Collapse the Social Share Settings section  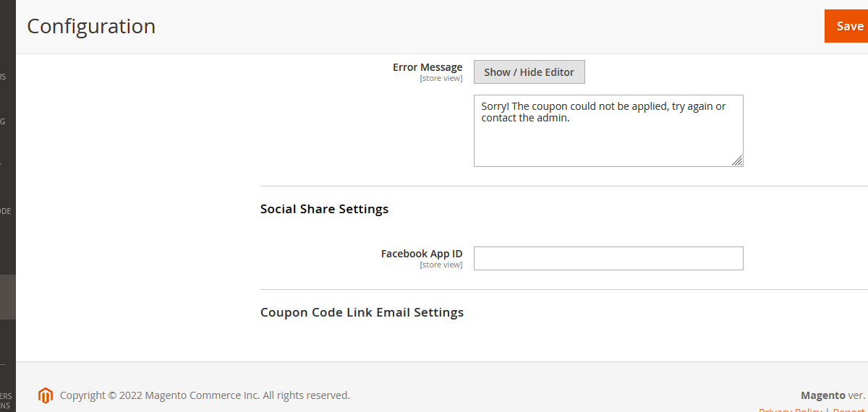324,209
